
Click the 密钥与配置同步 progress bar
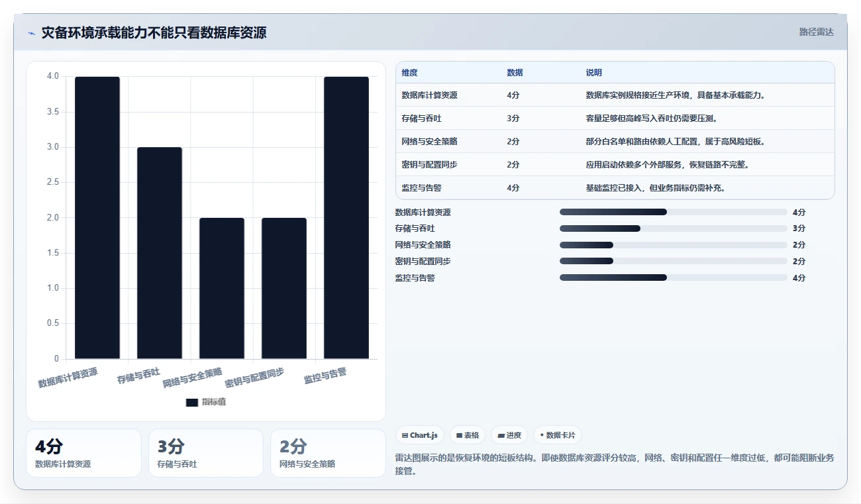click(x=674, y=261)
